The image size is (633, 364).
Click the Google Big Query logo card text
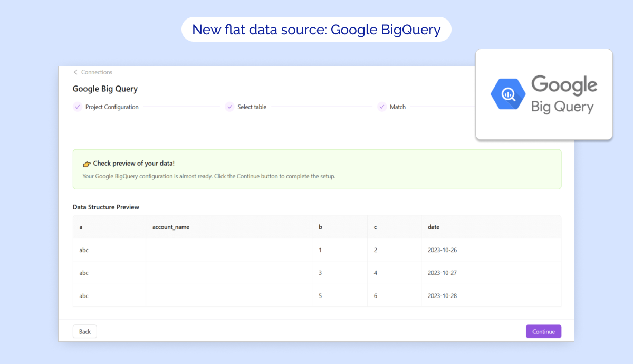(563, 94)
